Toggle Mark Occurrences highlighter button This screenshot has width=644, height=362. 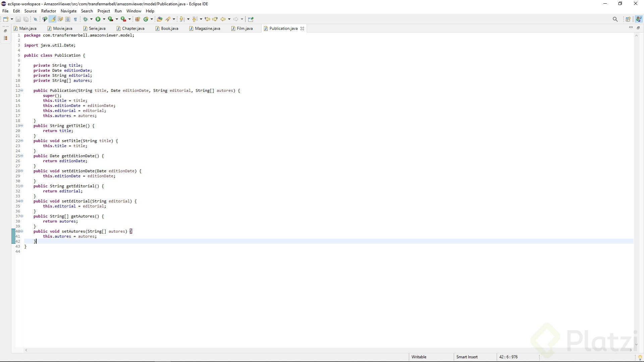(x=53, y=19)
